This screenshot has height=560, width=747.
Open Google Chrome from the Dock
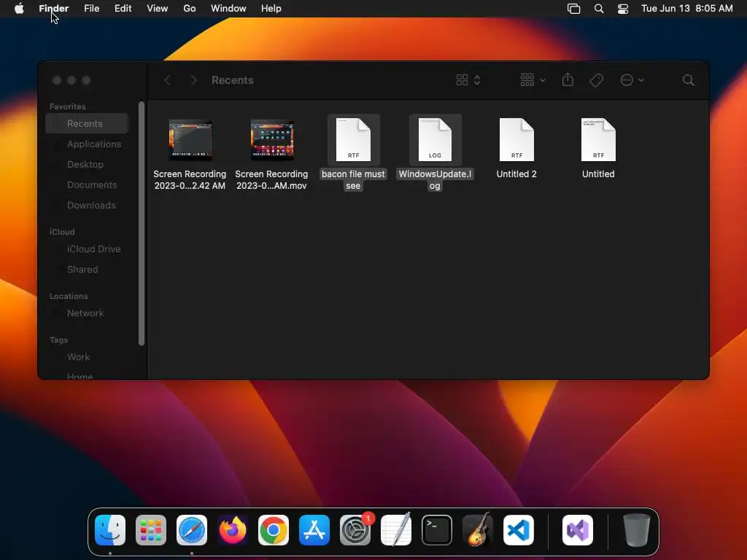pyautogui.click(x=274, y=530)
